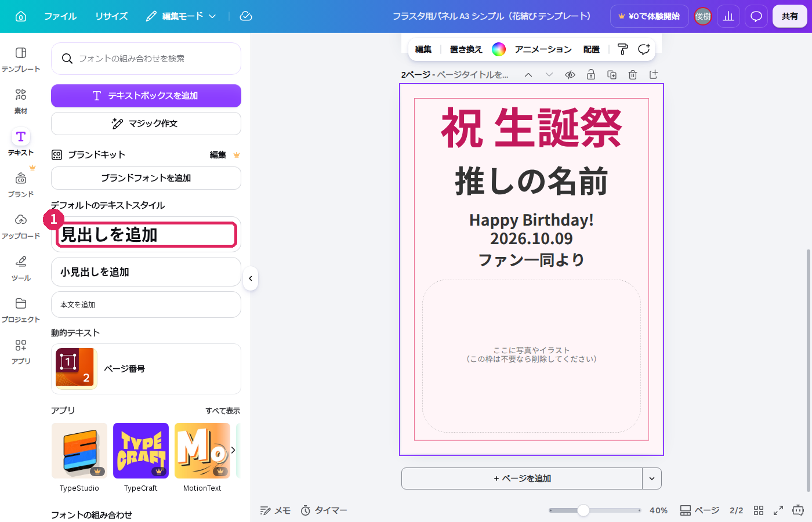
Task: Show more apps with the right chevron
Action: click(233, 450)
